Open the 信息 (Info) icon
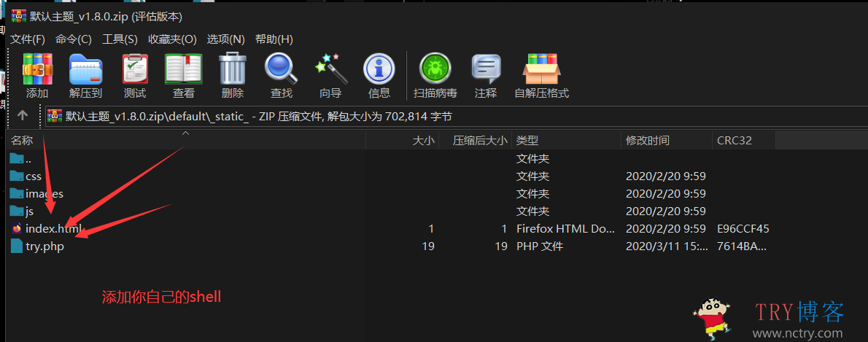This screenshot has width=868, height=342. tap(379, 69)
